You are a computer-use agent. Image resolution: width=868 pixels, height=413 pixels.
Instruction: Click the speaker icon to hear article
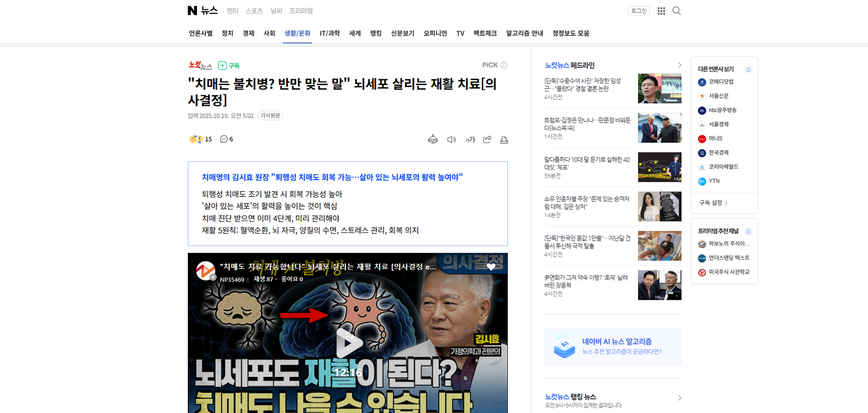coord(451,139)
